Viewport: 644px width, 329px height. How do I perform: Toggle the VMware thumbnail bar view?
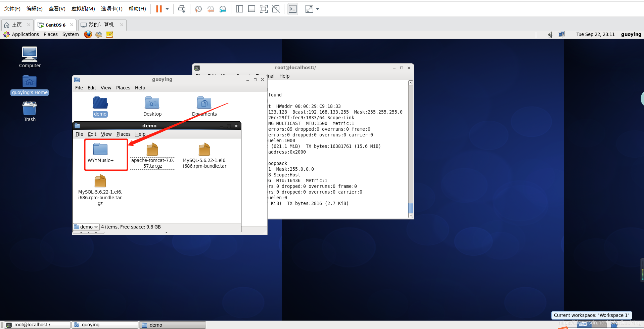tap(251, 9)
